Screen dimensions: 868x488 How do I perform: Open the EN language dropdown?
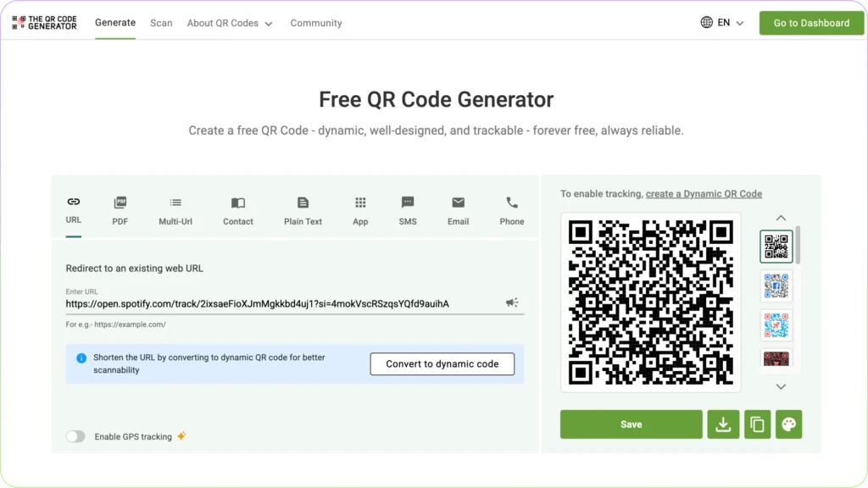coord(722,23)
